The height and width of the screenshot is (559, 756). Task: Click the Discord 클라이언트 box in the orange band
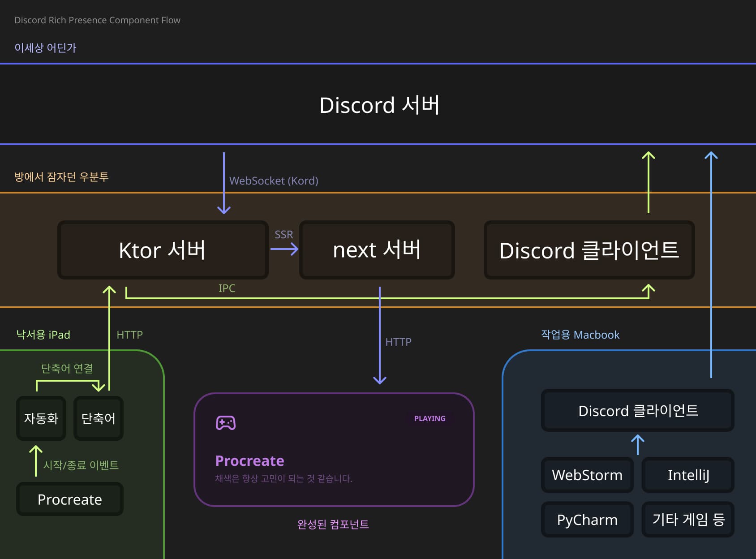pyautogui.click(x=589, y=250)
